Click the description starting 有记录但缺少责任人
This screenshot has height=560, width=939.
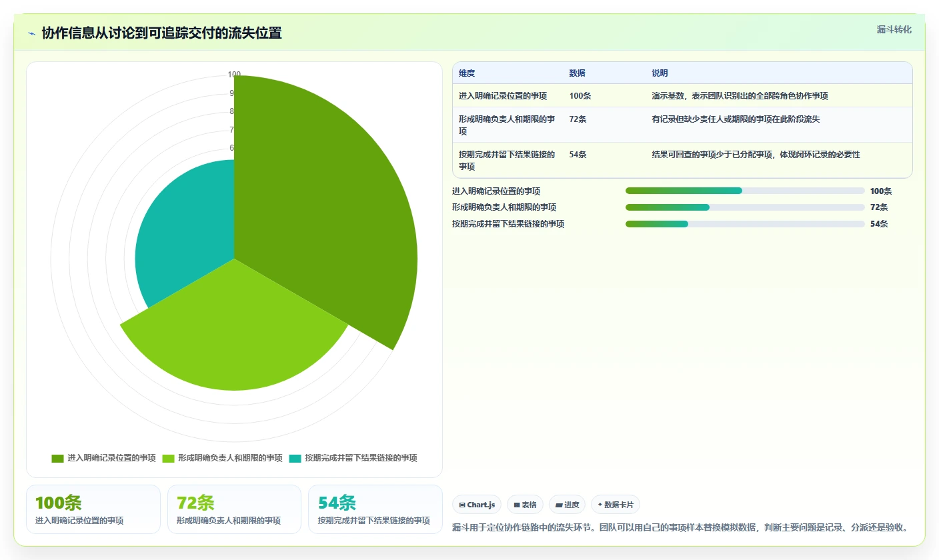736,119
